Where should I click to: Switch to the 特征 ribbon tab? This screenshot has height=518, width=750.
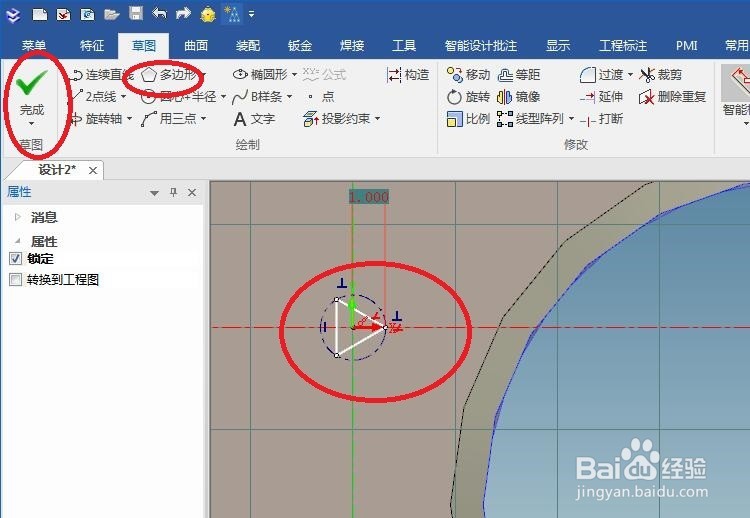click(92, 45)
